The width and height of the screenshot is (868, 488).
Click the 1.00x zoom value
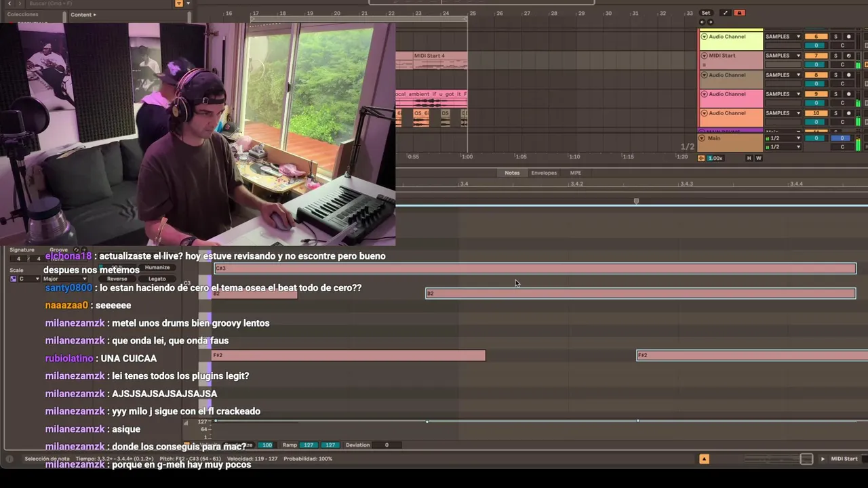715,158
